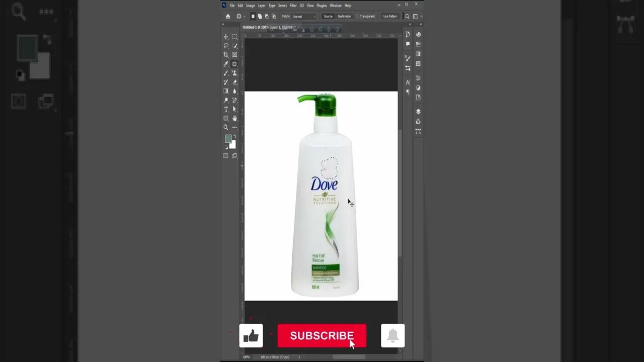The width and height of the screenshot is (644, 362).
Task: Open the Layer menu
Action: (x=262, y=6)
